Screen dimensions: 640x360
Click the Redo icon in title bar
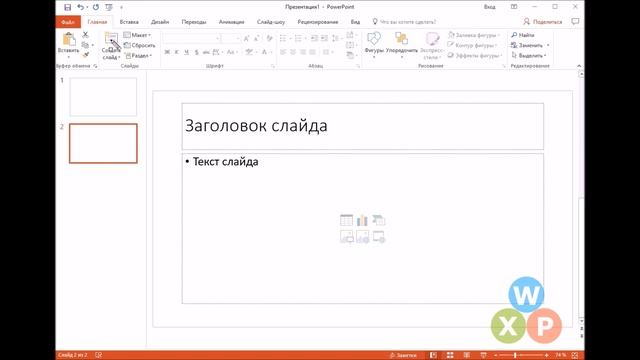pyautogui.click(x=96, y=7)
